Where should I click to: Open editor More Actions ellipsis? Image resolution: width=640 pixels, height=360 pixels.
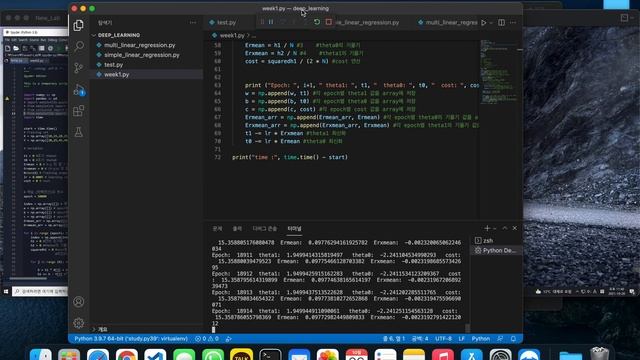pyautogui.click(x=513, y=22)
